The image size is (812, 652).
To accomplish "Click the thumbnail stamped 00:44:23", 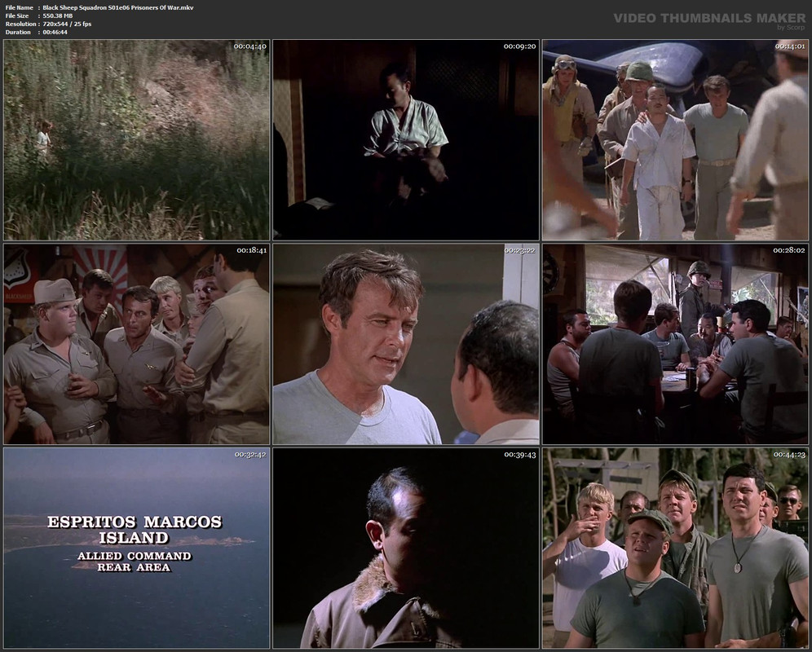I will tap(676, 548).
